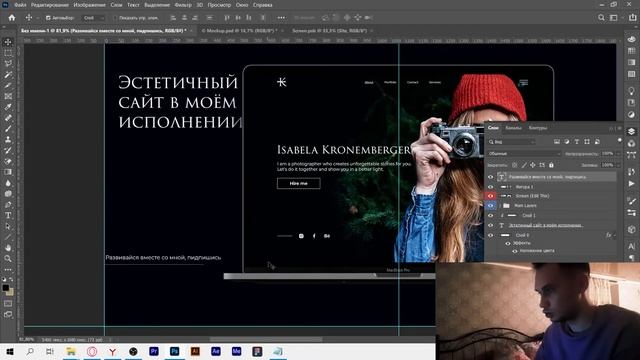The width and height of the screenshot is (640, 360).
Task: Select the Healing Brush tool
Action: tap(8, 118)
